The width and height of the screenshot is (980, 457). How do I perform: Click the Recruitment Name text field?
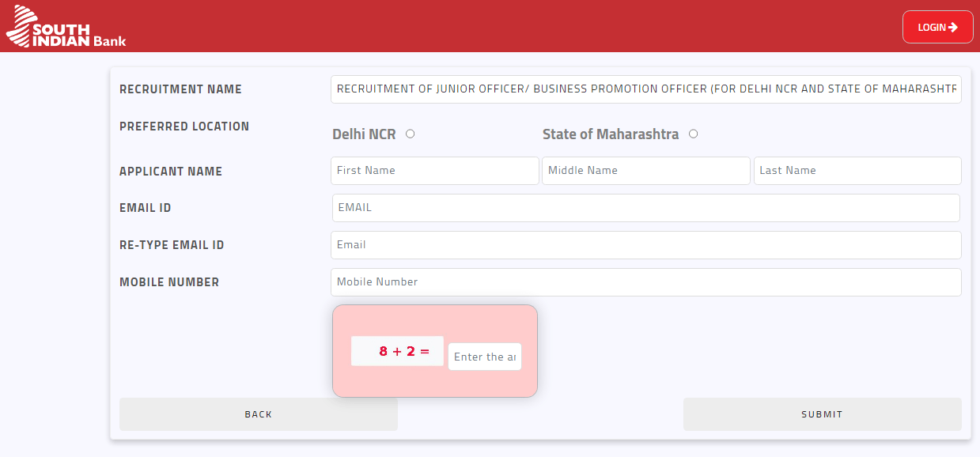(645, 89)
